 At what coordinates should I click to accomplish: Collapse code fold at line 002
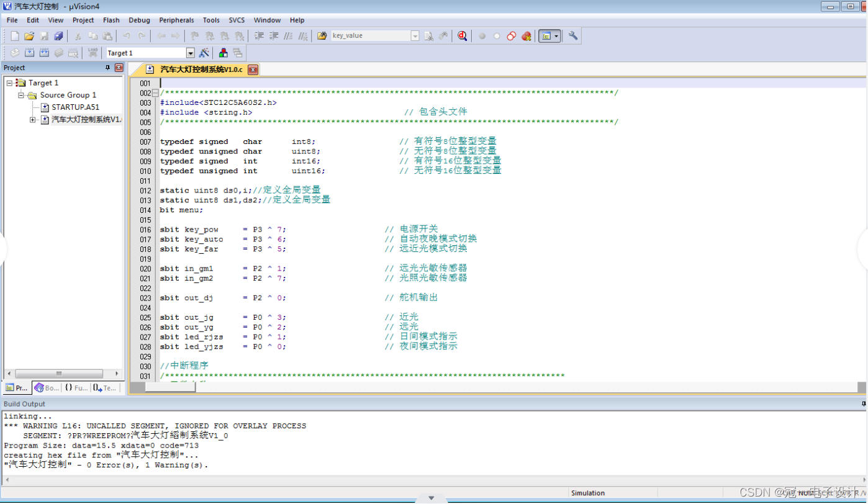click(x=155, y=93)
